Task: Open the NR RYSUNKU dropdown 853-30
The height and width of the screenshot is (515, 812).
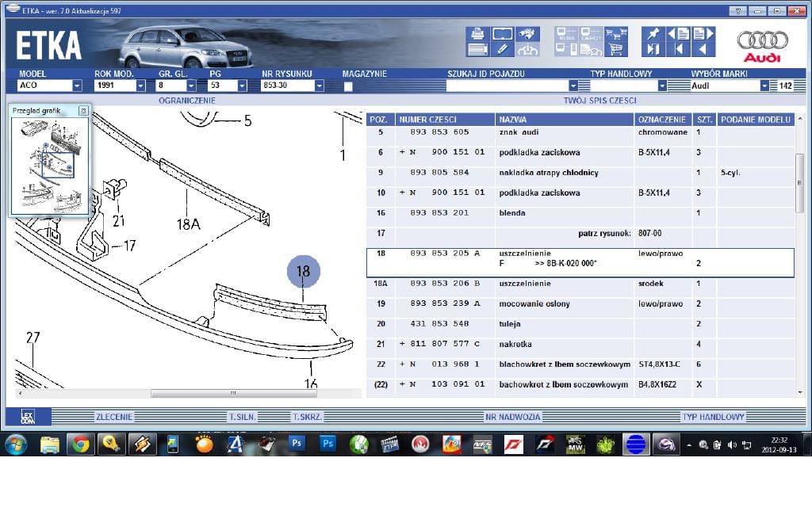Action: click(x=319, y=86)
